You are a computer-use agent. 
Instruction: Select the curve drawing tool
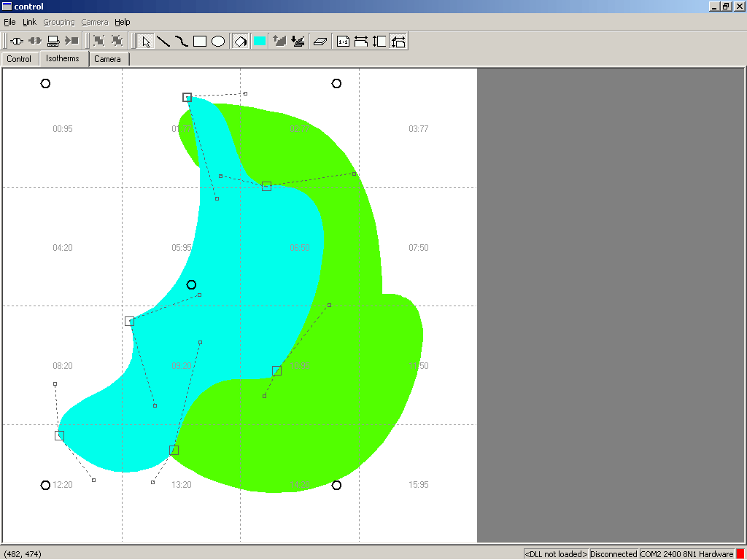click(182, 42)
